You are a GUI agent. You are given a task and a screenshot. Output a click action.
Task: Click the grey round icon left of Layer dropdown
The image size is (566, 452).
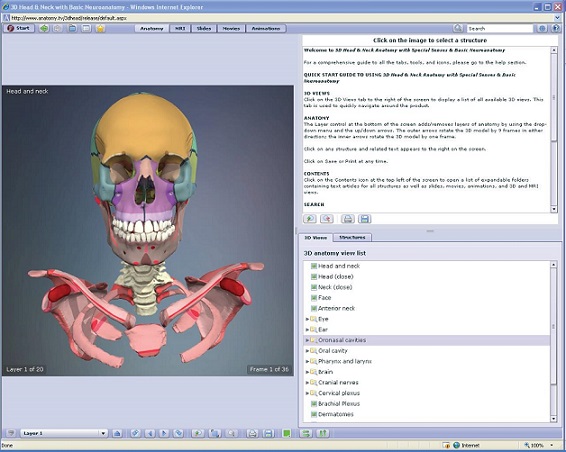pyautogui.click(x=11, y=433)
